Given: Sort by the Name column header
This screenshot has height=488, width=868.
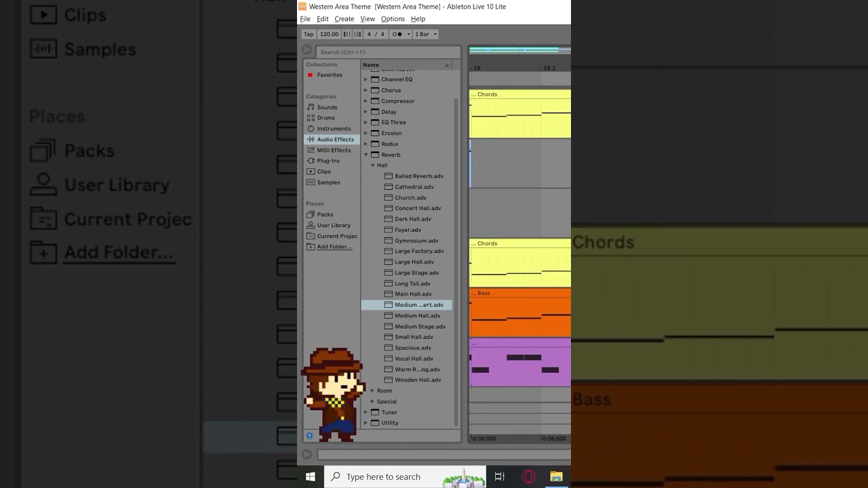Looking at the screenshot, I should (406, 65).
